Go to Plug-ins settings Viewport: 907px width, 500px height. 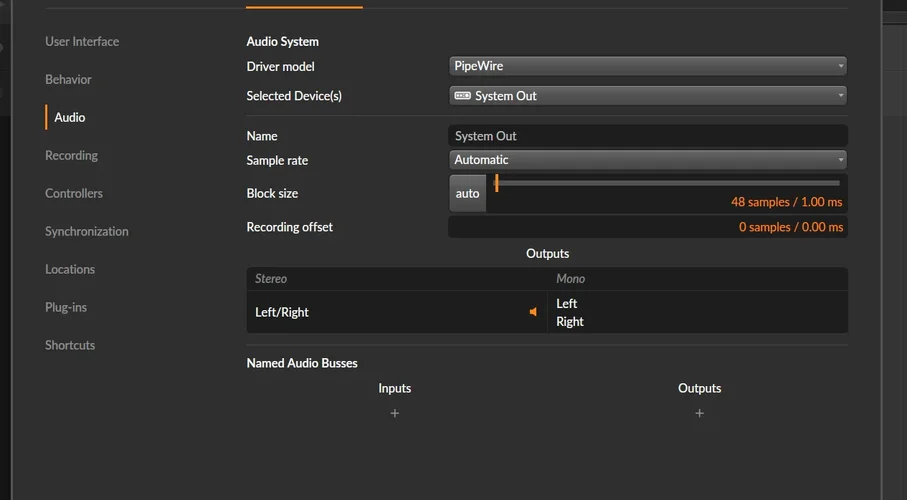(66, 307)
